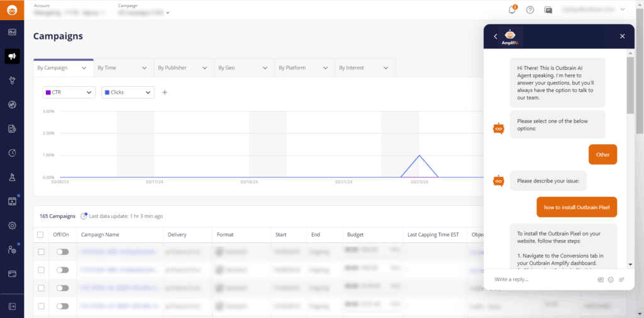Open the user management sidebar icon
644x318 pixels.
point(12,250)
